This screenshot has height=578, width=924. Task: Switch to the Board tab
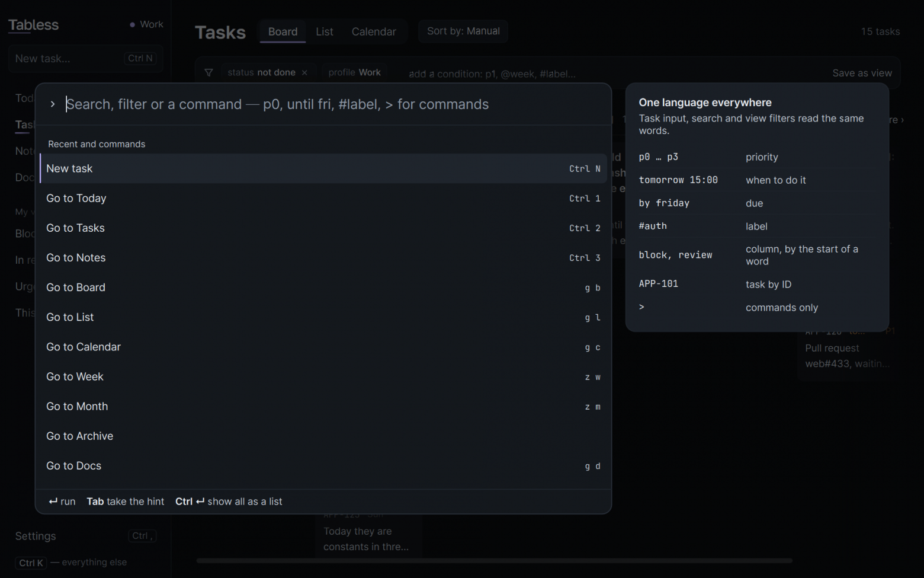click(x=283, y=31)
